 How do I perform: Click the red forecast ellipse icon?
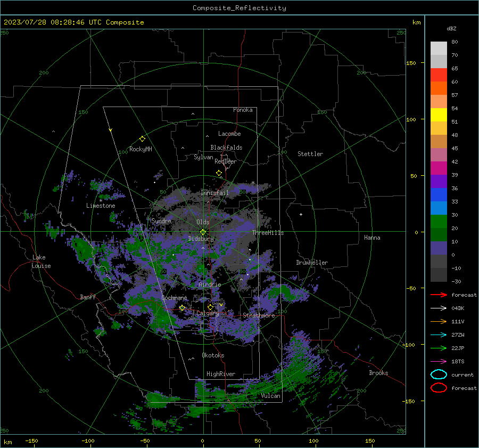pyautogui.click(x=439, y=388)
